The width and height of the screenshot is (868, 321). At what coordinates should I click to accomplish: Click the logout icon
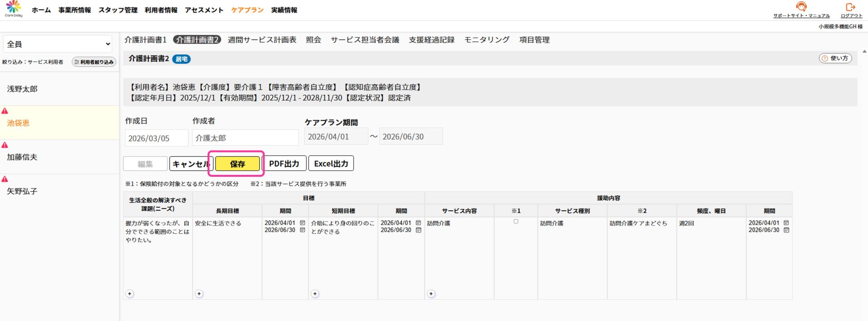pos(851,7)
